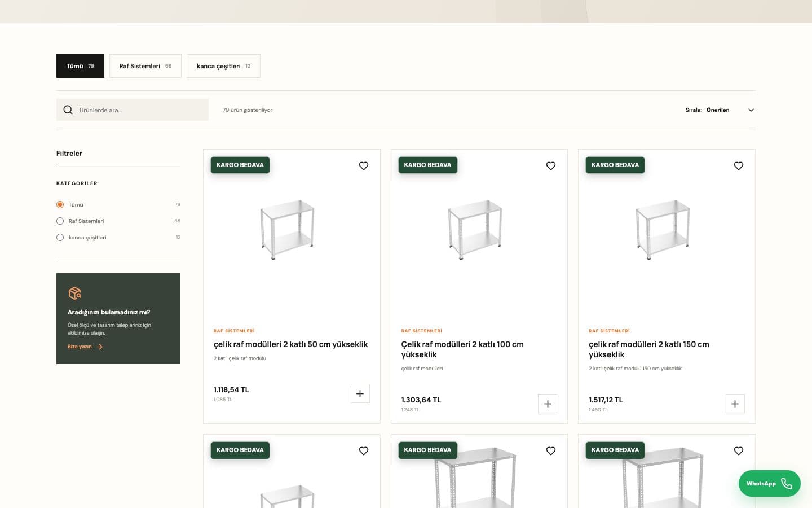The height and width of the screenshot is (508, 812).
Task: Click the 1.460 TL crossed-out price
Action: point(598,410)
